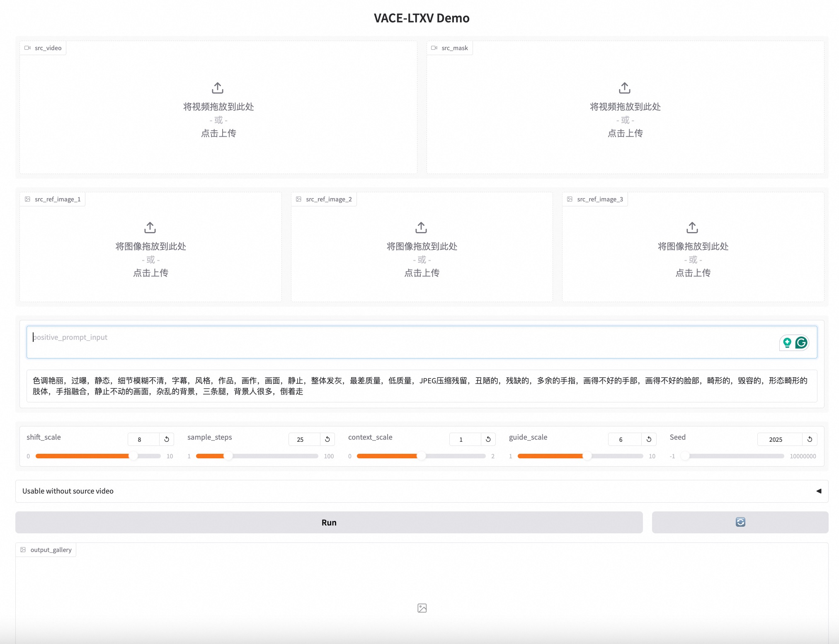Reset sample_steps using its reset icon
Viewport: 839px width, 644px height.
point(327,439)
